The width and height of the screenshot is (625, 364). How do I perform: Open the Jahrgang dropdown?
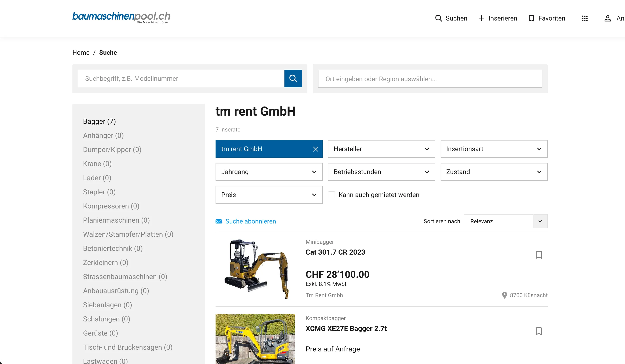tap(269, 172)
